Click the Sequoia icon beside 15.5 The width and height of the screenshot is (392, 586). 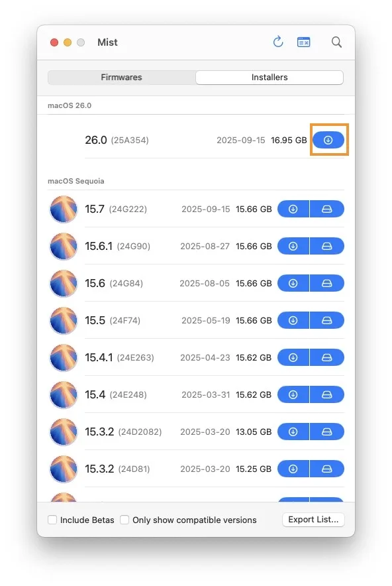[x=64, y=320]
